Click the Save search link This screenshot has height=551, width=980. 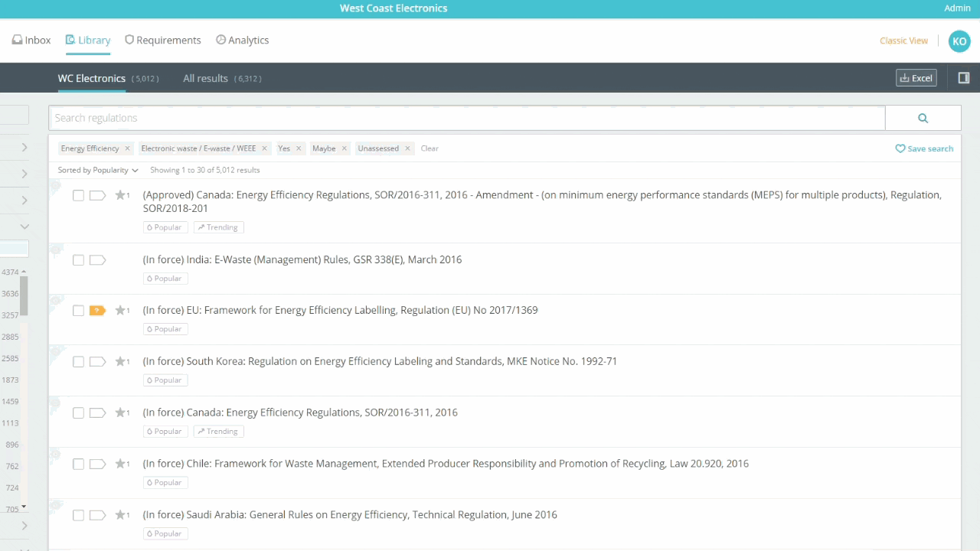coord(924,148)
